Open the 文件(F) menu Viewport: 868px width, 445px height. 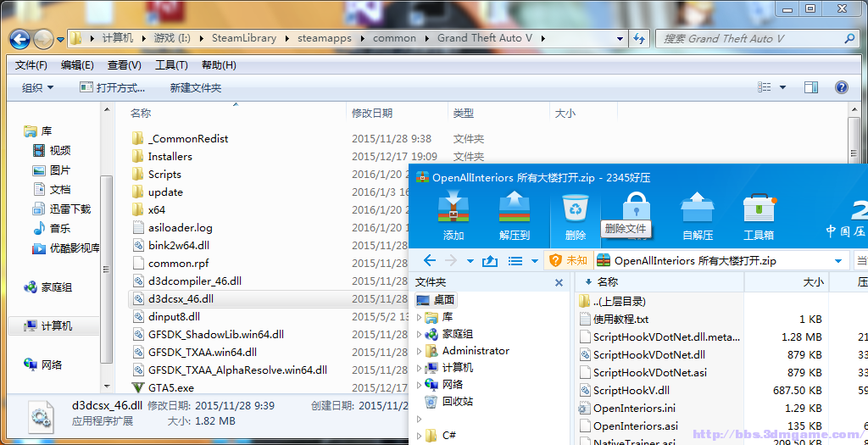[31, 65]
